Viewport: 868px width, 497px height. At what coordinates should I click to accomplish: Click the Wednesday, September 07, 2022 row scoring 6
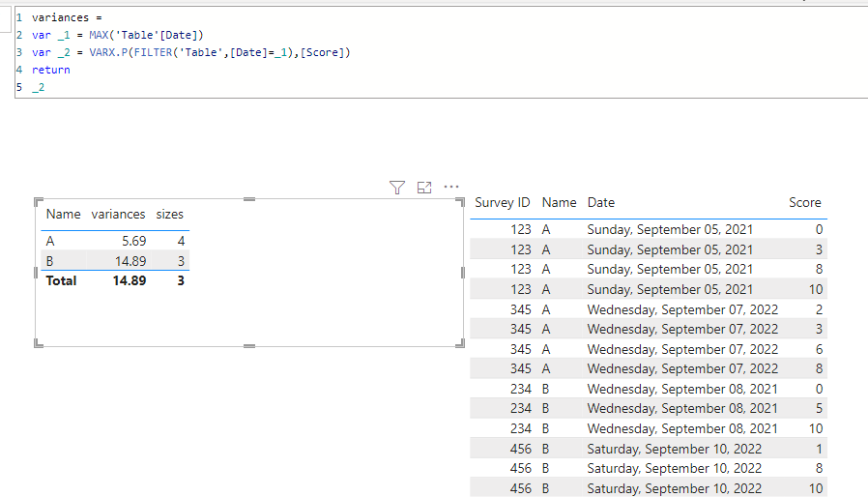(x=649, y=349)
